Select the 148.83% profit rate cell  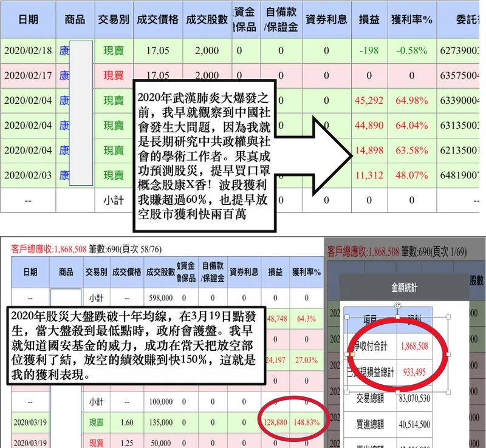click(x=307, y=423)
